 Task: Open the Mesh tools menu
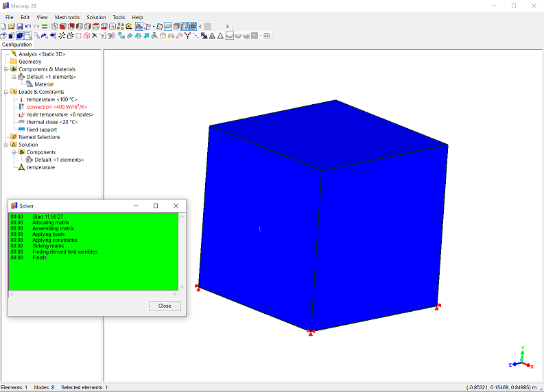pos(67,17)
